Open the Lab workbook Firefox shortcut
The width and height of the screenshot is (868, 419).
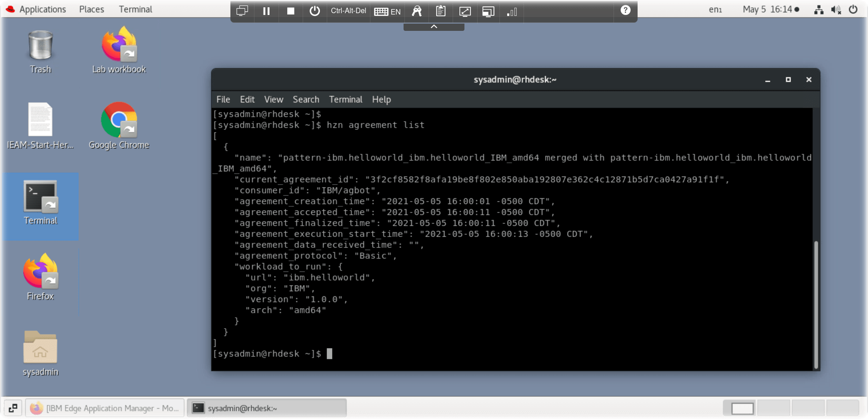coord(119,50)
